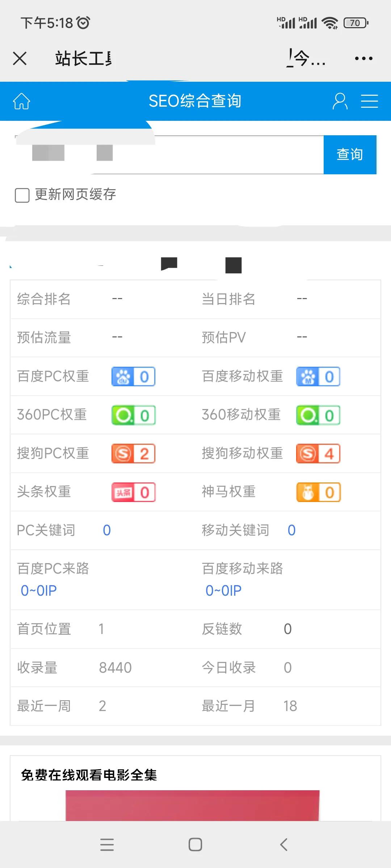Click the Baidu PC weight badge
The width and height of the screenshot is (391, 868).
pos(133,376)
